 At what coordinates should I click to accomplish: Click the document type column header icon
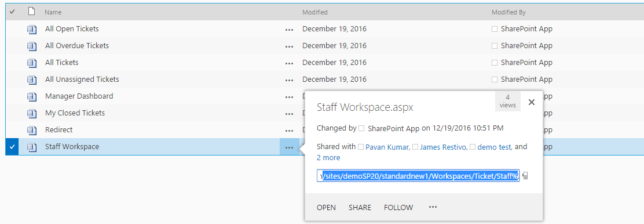pyautogui.click(x=31, y=12)
